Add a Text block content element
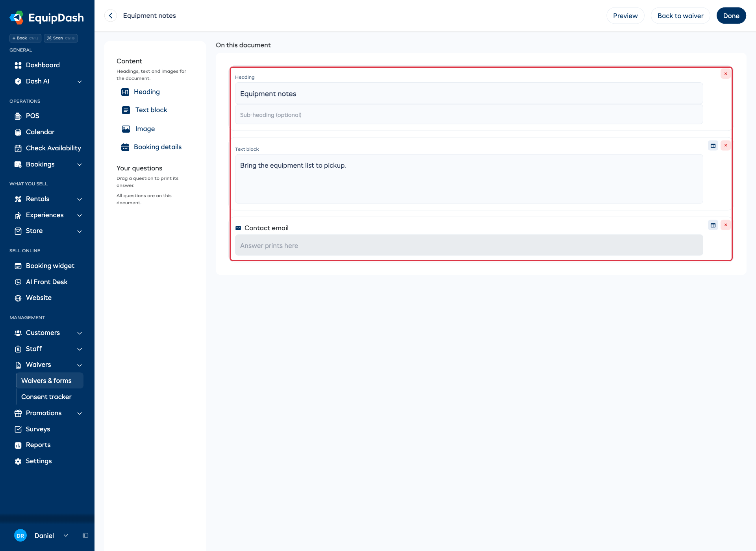This screenshot has height=551, width=756. click(145, 110)
